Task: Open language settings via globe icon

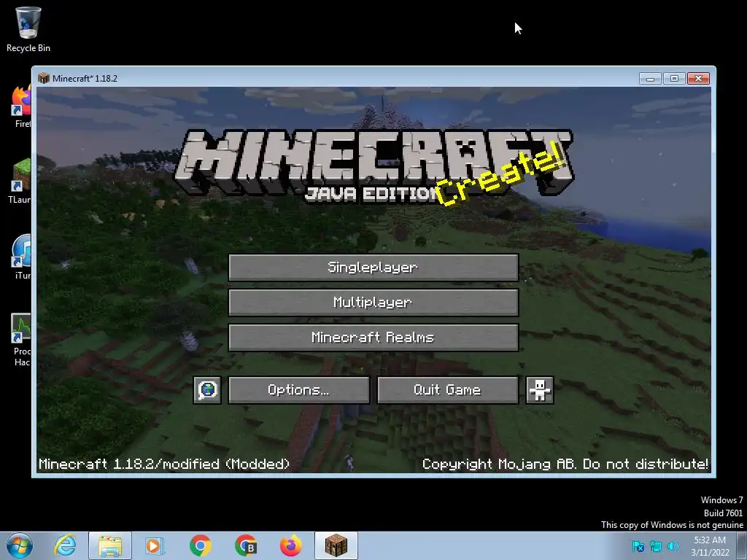Action: [x=207, y=390]
